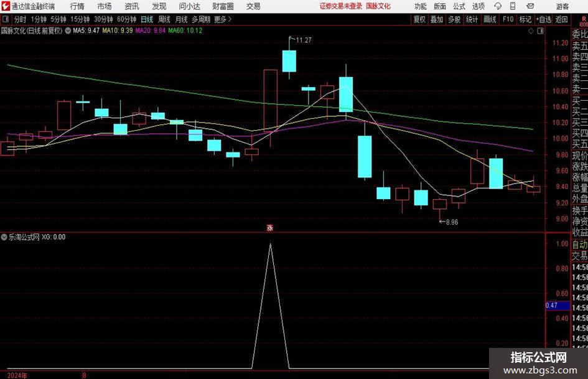Open the 选项 menu

(x=478, y=6)
